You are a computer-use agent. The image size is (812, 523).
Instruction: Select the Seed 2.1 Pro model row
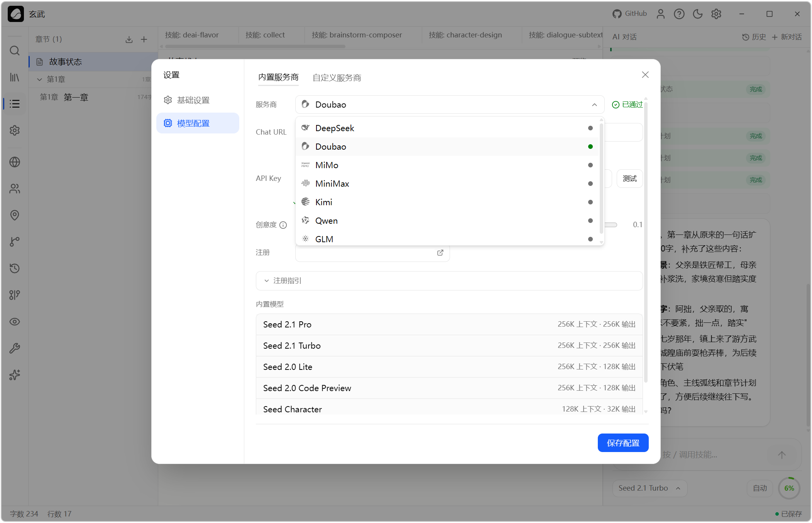(449, 324)
